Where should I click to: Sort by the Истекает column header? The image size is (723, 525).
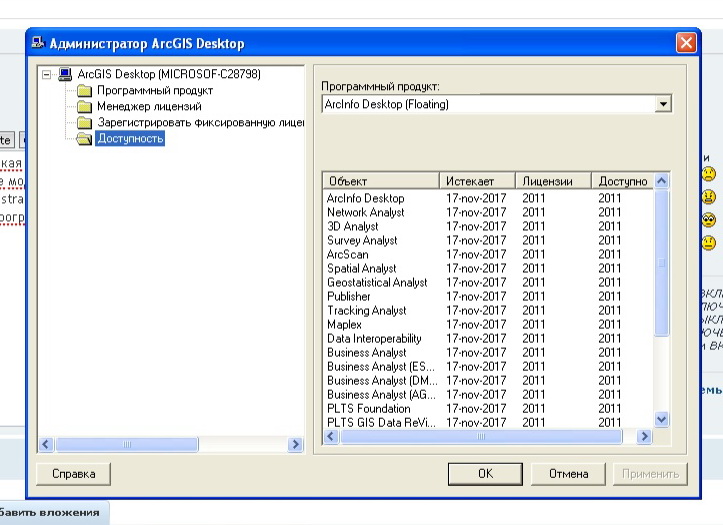tap(478, 181)
